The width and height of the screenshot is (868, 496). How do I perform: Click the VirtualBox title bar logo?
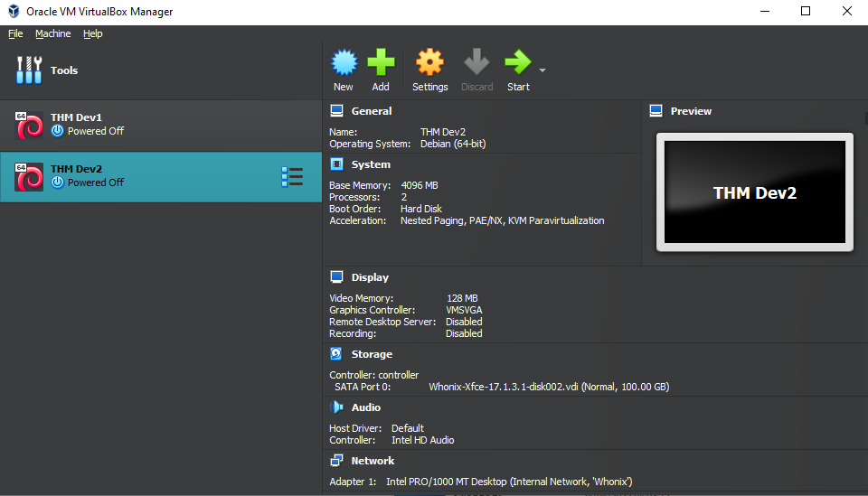(14, 12)
